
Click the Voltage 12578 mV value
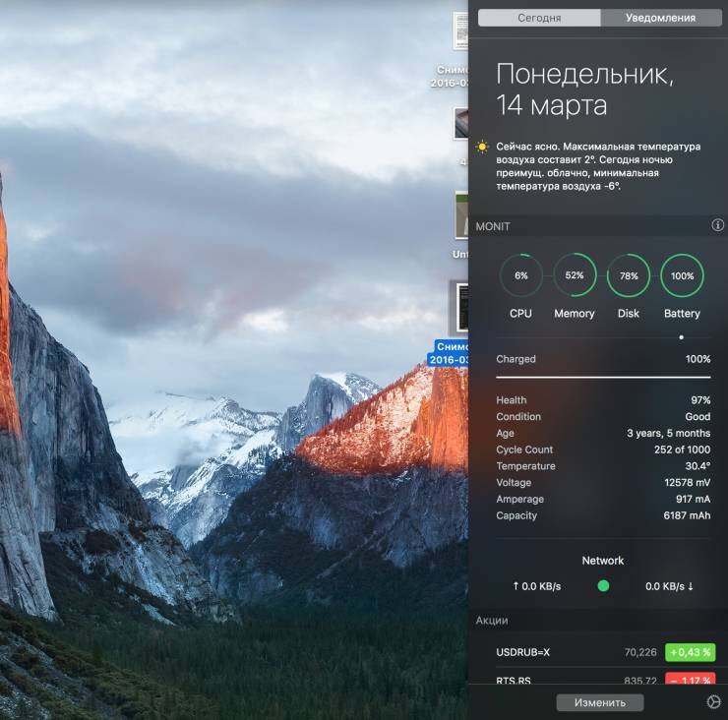[687, 483]
